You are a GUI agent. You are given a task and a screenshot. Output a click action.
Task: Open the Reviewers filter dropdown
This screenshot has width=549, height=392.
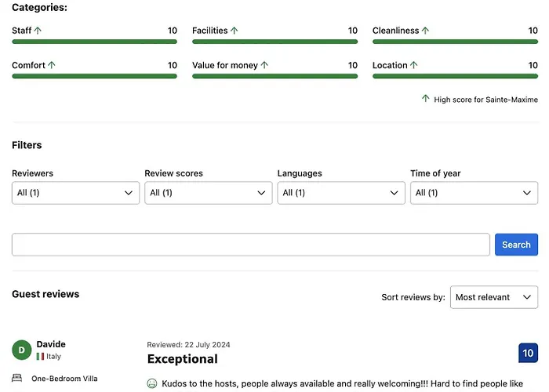point(75,193)
